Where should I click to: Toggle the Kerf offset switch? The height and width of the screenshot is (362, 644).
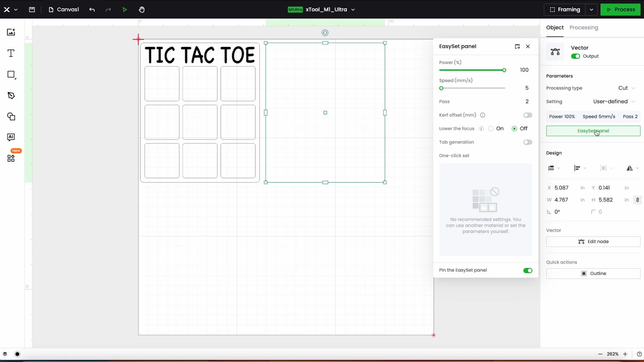(x=527, y=115)
